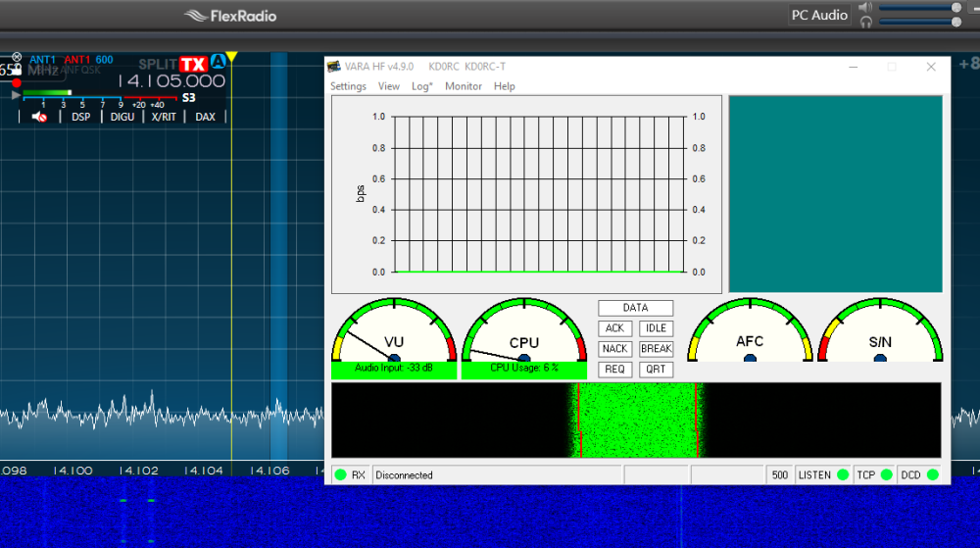Click the IDLE indicator box
Image resolution: width=980 pixels, height=548 pixels.
click(656, 328)
